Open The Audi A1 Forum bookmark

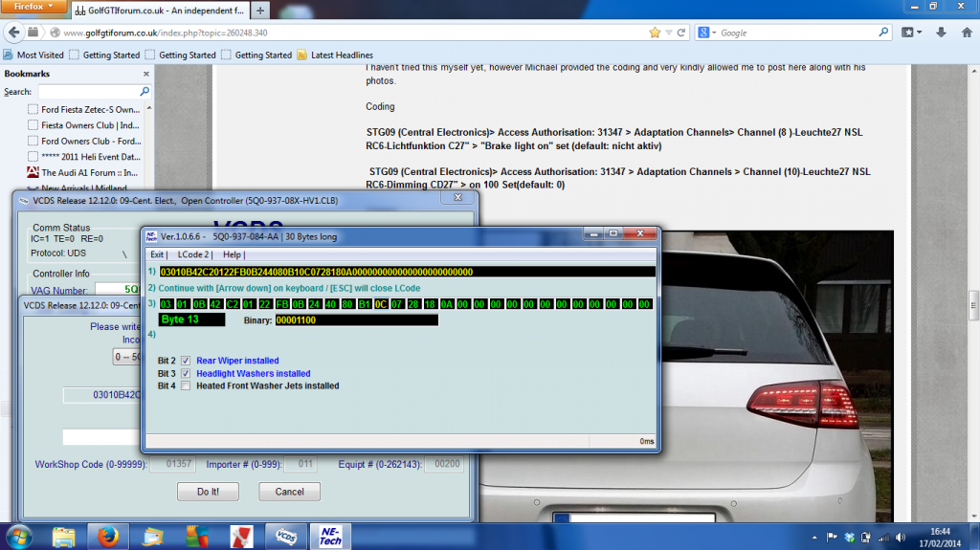pos(82,172)
